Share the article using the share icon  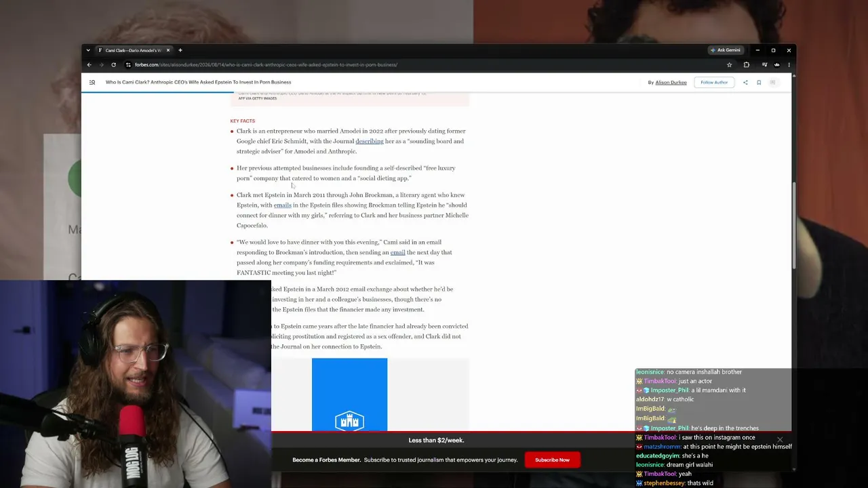(745, 83)
